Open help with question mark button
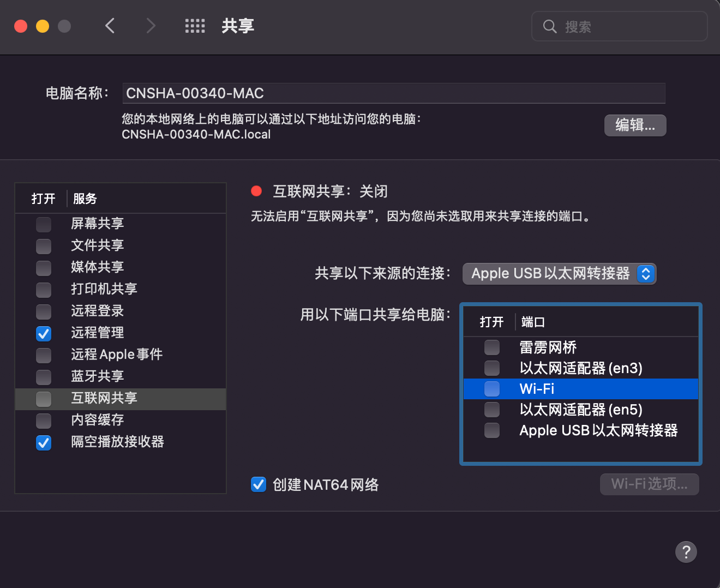 tap(686, 551)
